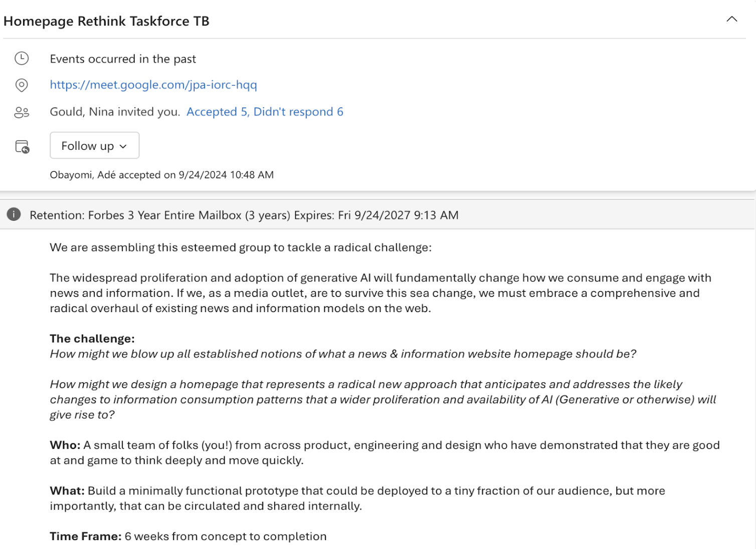Viewport: 756px width, 549px height.
Task: Click the "Time Frame:" line
Action: point(187,536)
